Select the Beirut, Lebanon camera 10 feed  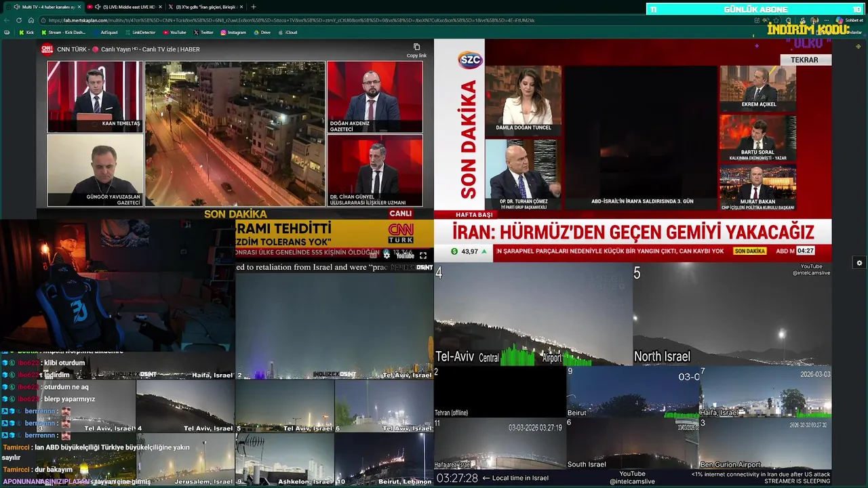point(384,459)
